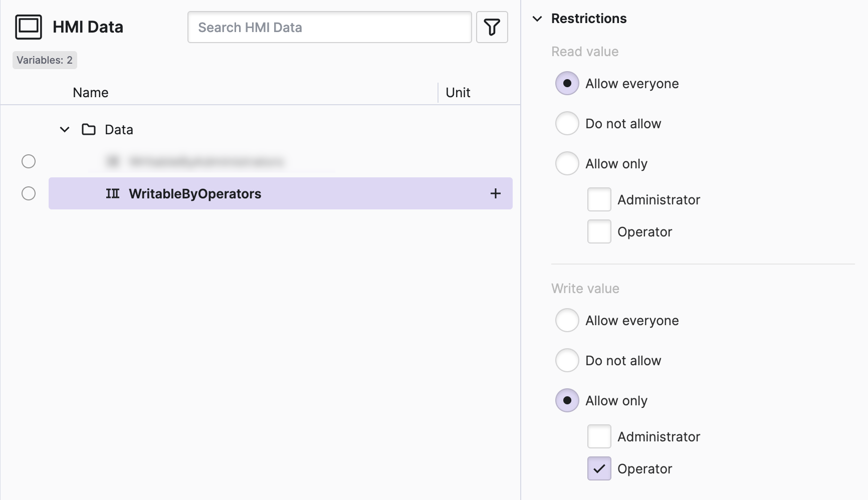Viewport: 868px width, 500px height.
Task: Click the Data folder icon
Action: (89, 130)
